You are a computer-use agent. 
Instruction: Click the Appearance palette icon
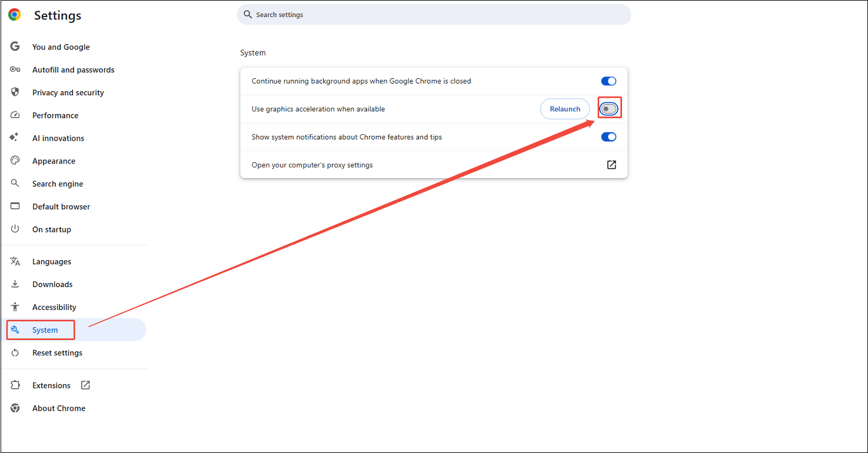pyautogui.click(x=14, y=161)
